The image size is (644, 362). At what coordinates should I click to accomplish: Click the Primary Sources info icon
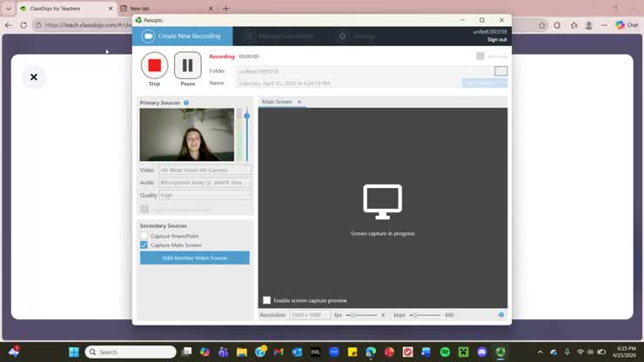point(186,103)
